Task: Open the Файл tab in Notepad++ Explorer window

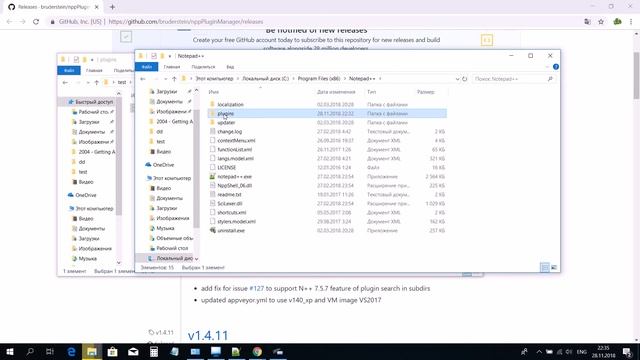Action: click(x=147, y=67)
